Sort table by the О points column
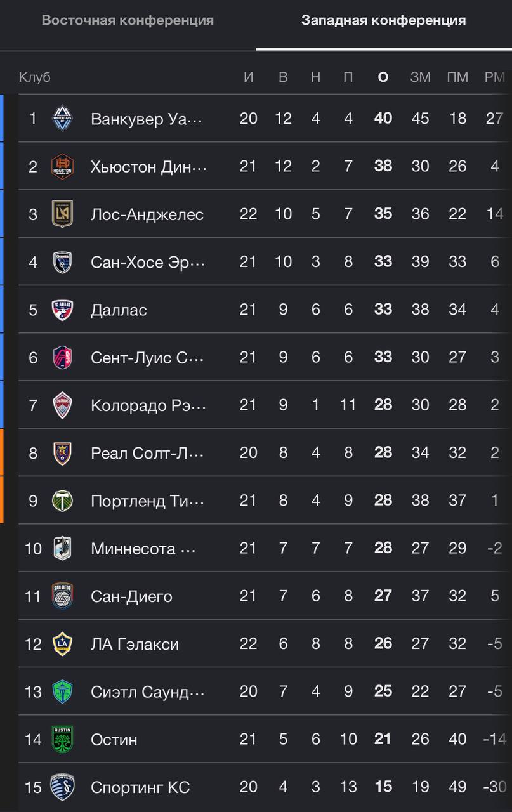Screen dimensions: 512x812 click(383, 77)
